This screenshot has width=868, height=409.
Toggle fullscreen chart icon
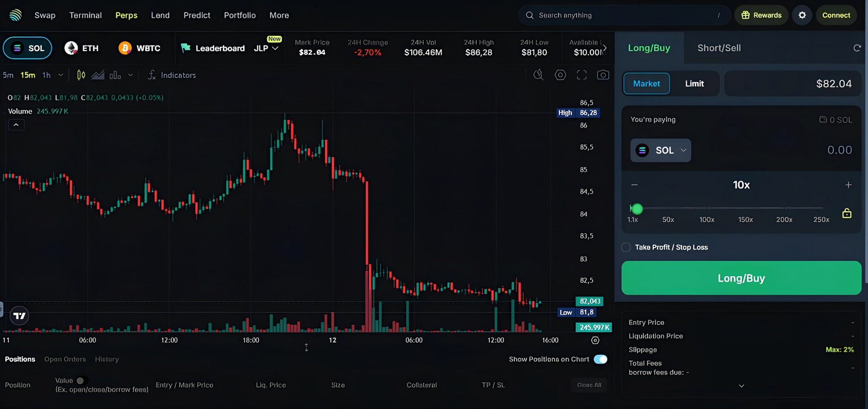click(x=582, y=75)
